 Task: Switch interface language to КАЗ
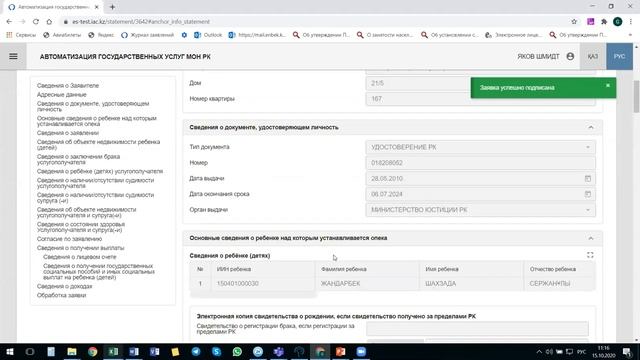(593, 56)
